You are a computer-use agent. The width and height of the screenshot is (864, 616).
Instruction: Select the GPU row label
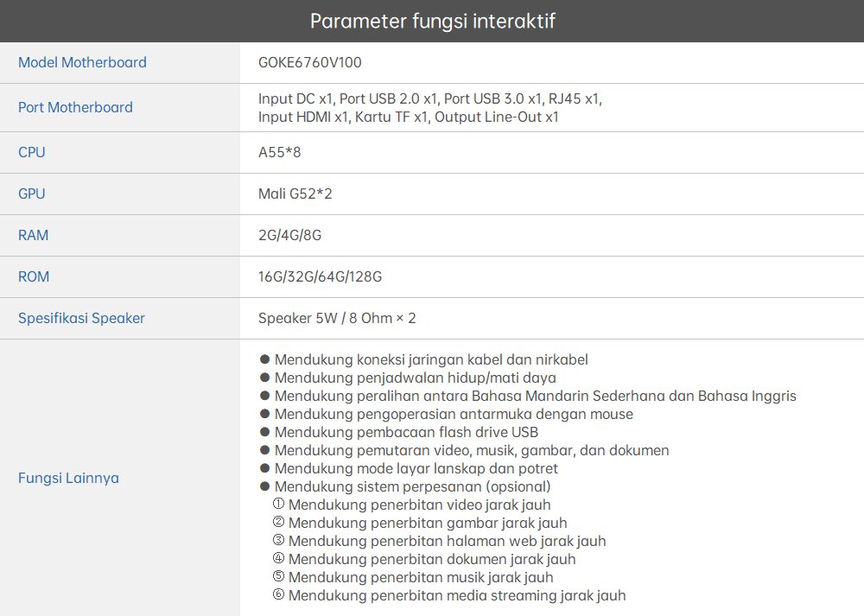(x=32, y=194)
